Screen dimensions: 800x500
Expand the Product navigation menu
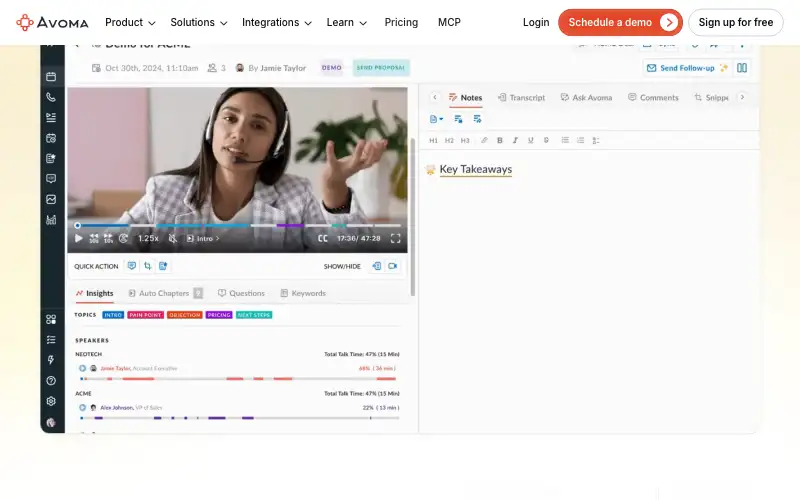[x=130, y=22]
